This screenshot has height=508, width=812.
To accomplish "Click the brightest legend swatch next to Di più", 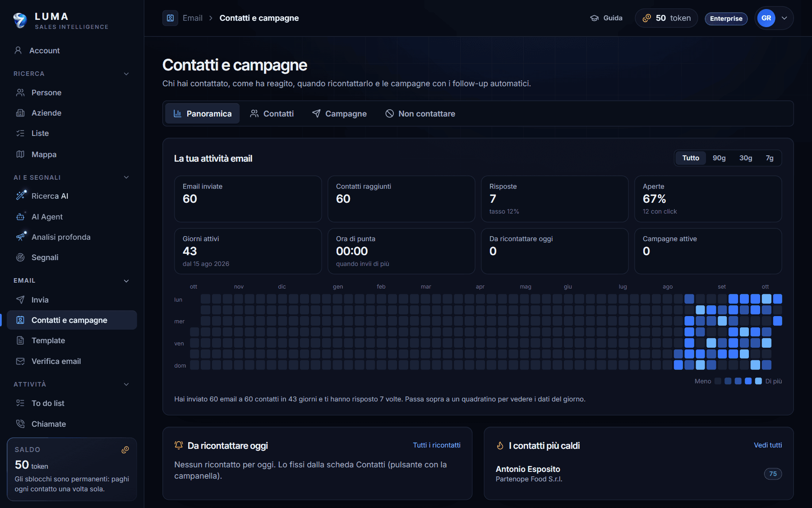I will coord(758,381).
